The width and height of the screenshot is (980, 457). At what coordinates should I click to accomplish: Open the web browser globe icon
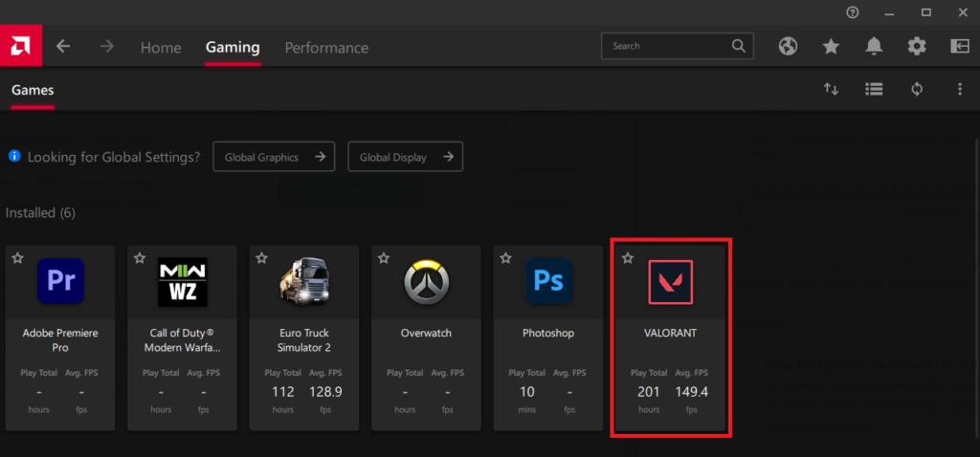coord(788,46)
